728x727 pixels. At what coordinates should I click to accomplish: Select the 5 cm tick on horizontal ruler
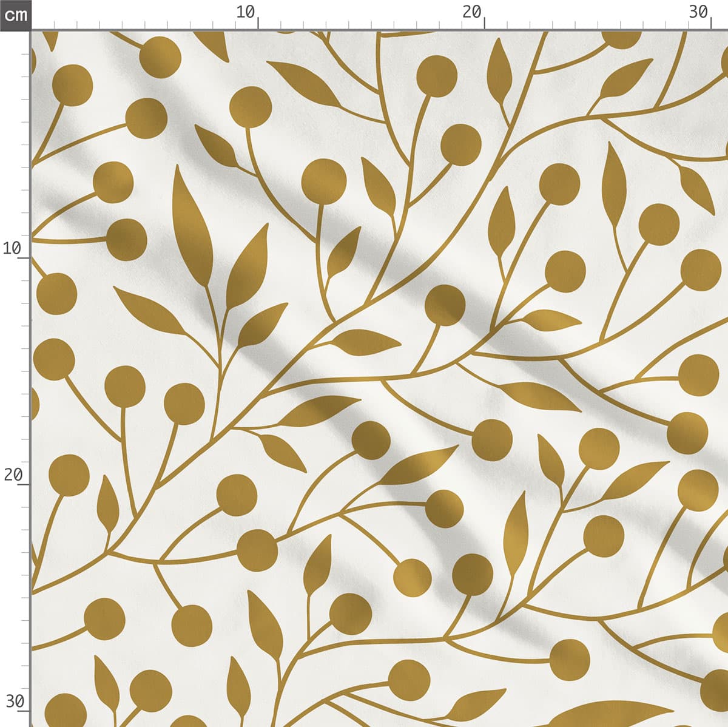pos(145,24)
